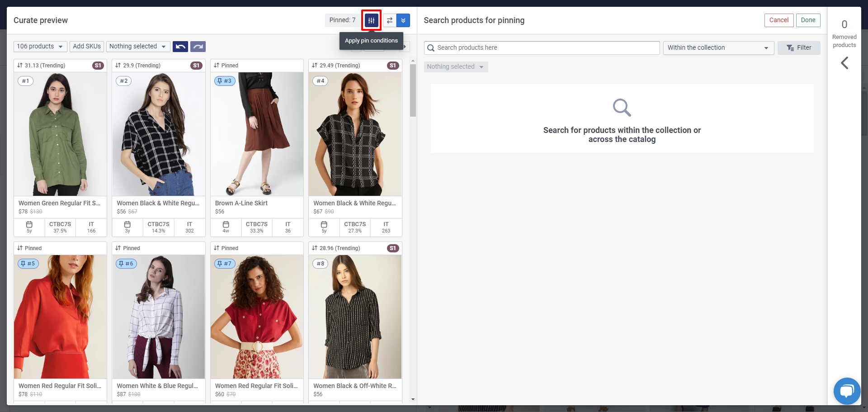Image resolution: width=868 pixels, height=412 pixels.
Task: Open Within the collection dropdown
Action: coord(718,48)
